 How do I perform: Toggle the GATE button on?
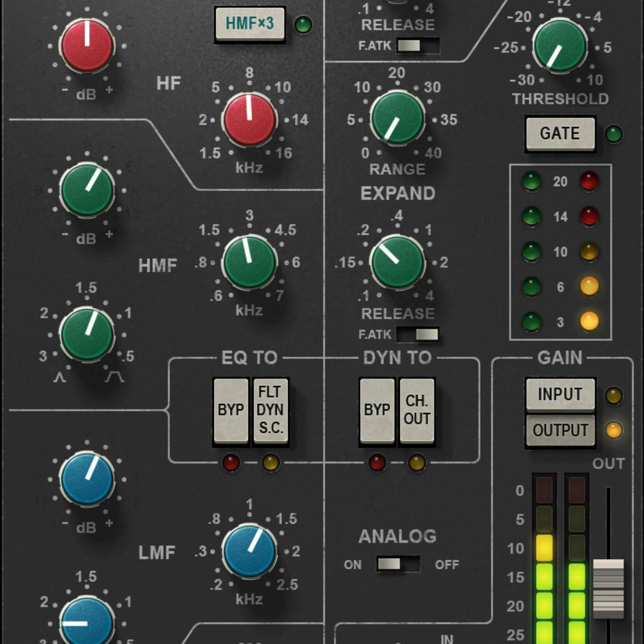coord(560,134)
